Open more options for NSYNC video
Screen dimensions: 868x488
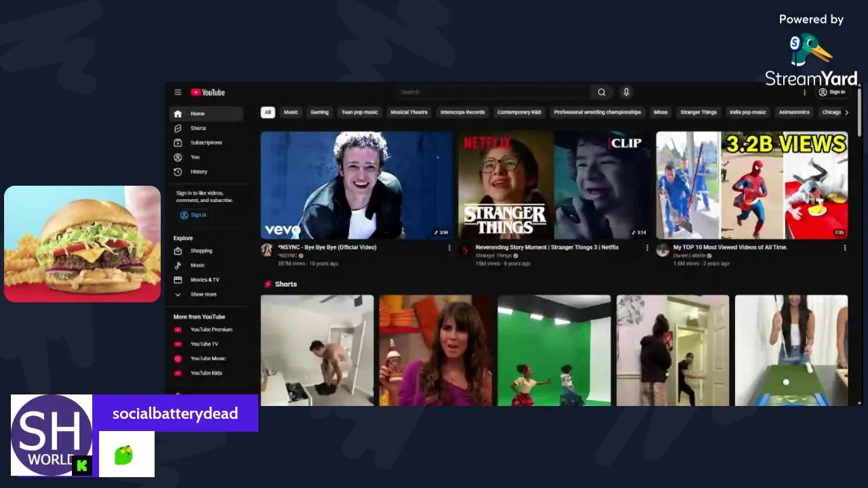[449, 248]
